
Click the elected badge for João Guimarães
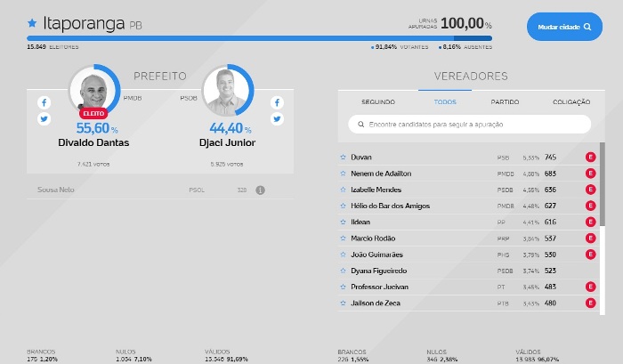[x=590, y=255]
